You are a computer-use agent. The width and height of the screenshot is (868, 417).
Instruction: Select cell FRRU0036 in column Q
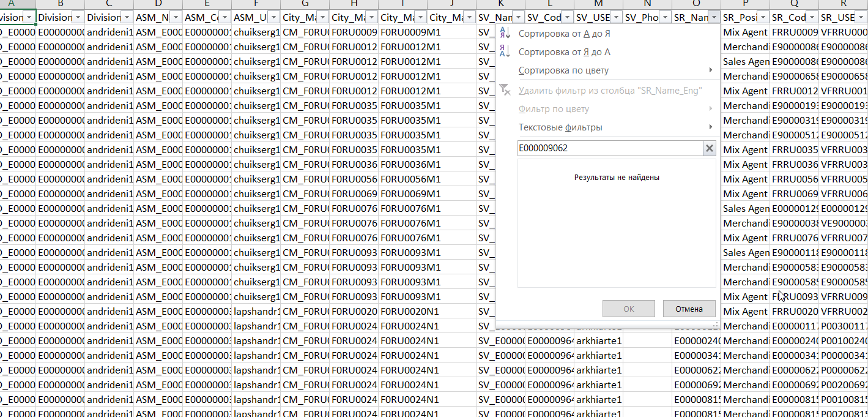pyautogui.click(x=795, y=164)
